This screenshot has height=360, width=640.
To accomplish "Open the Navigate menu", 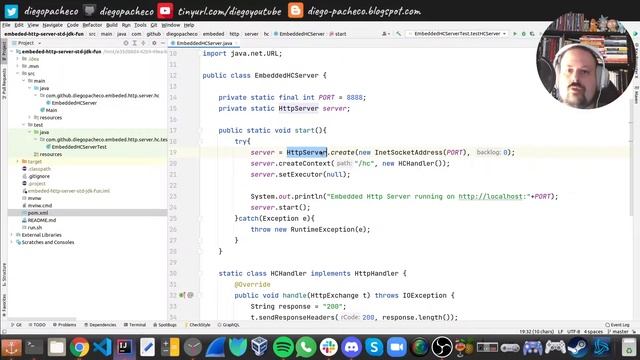I will point(53,25).
